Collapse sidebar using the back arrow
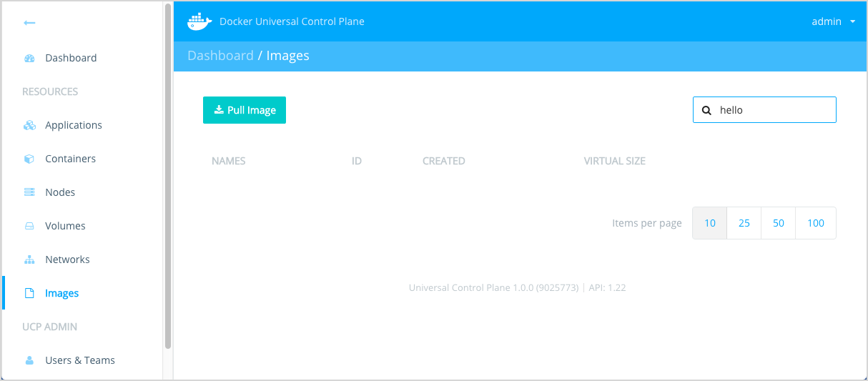The width and height of the screenshot is (868, 381). (x=29, y=23)
